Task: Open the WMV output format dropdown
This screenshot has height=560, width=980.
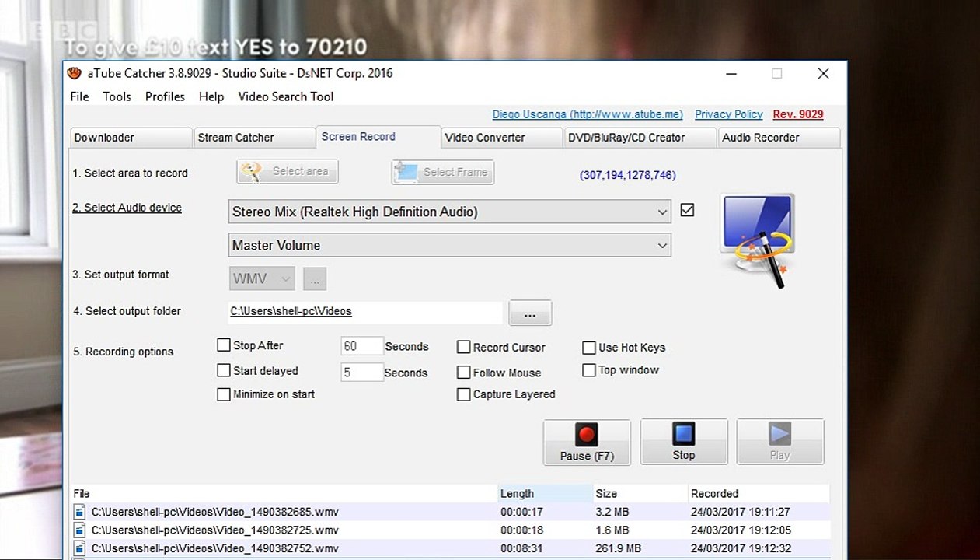Action: [262, 278]
